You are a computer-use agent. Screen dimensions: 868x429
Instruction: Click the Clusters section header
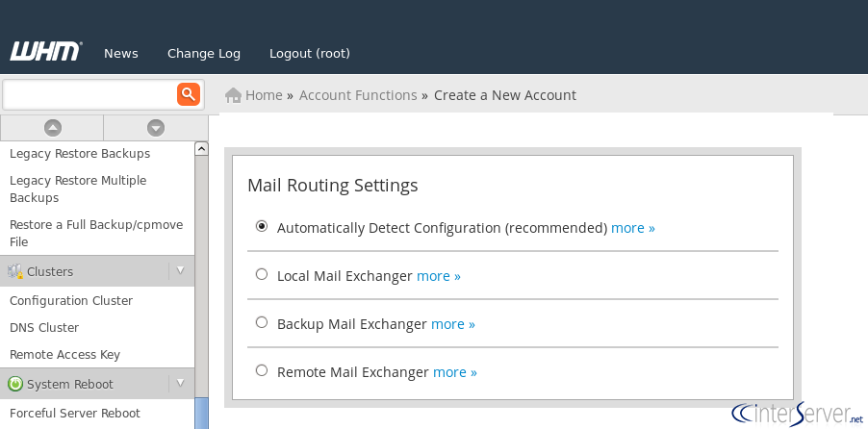[97, 271]
